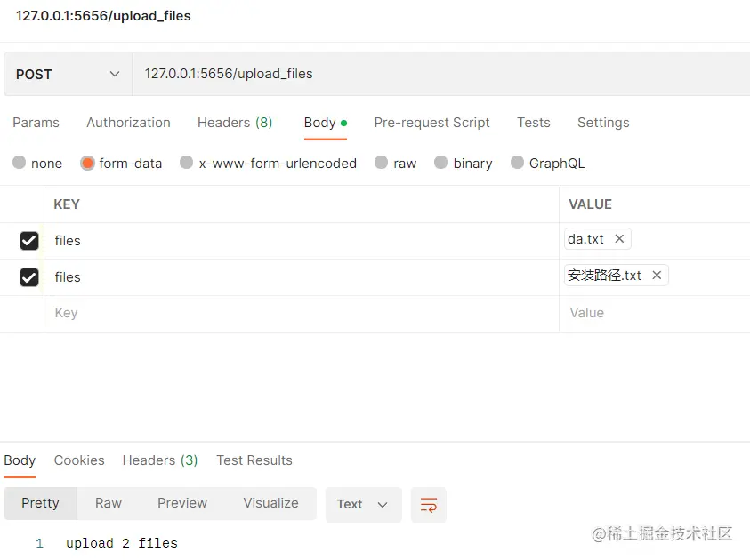This screenshot has width=750, height=560.
Task: Select the Visualize response view
Action: pos(270,503)
